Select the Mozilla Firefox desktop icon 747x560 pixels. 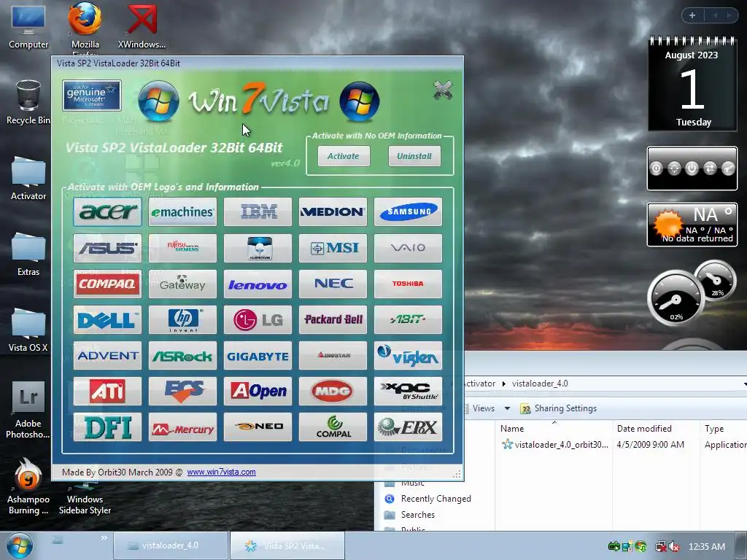[x=85, y=27]
